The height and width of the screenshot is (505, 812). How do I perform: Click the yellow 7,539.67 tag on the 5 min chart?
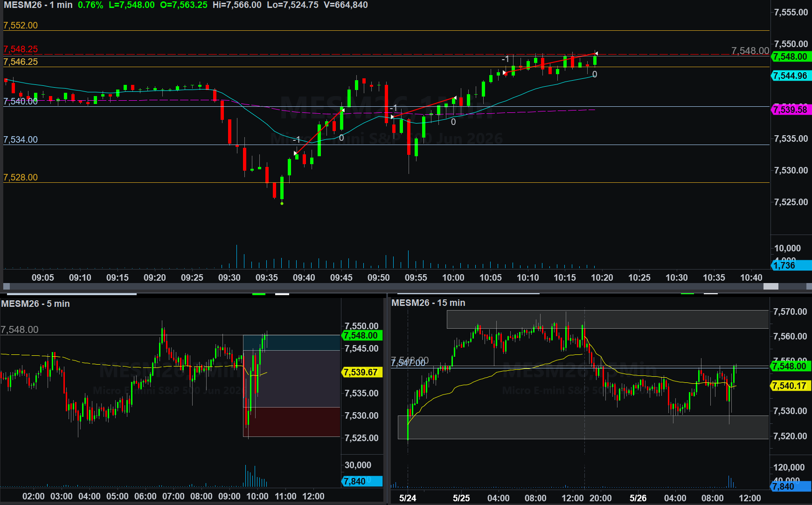click(362, 372)
